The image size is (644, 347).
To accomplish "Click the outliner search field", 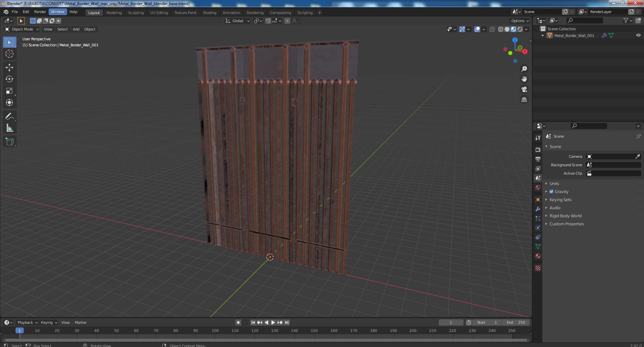I will point(584,20).
